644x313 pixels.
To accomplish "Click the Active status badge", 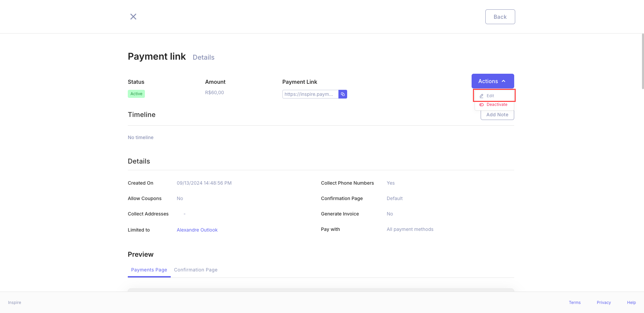I will coord(136,94).
